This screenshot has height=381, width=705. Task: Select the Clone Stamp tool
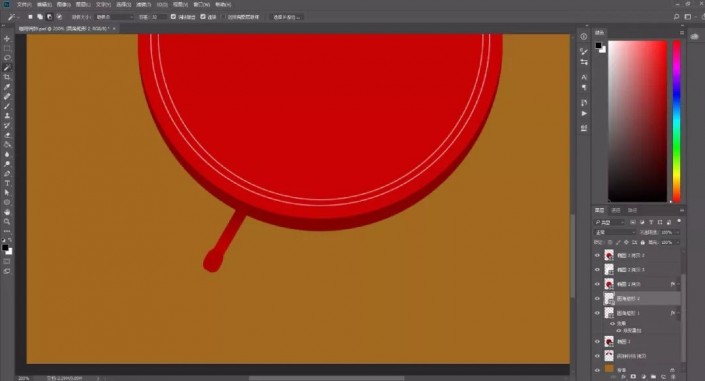coord(7,116)
